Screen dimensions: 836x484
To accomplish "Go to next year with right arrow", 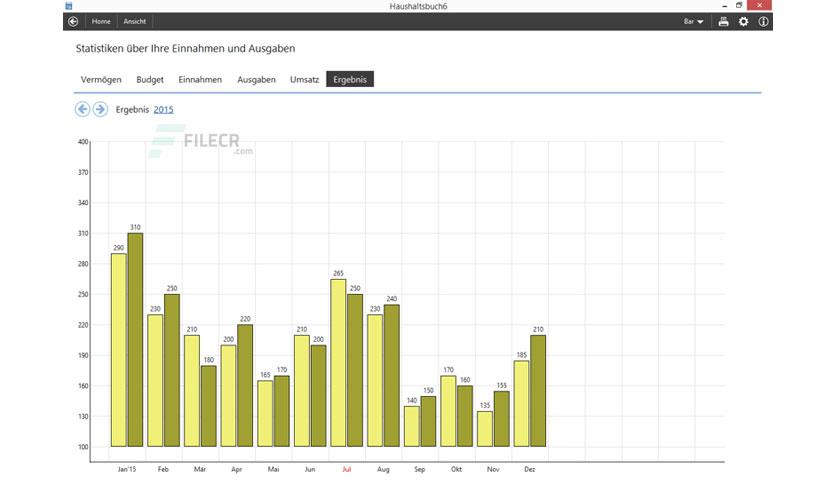I will pos(100,109).
